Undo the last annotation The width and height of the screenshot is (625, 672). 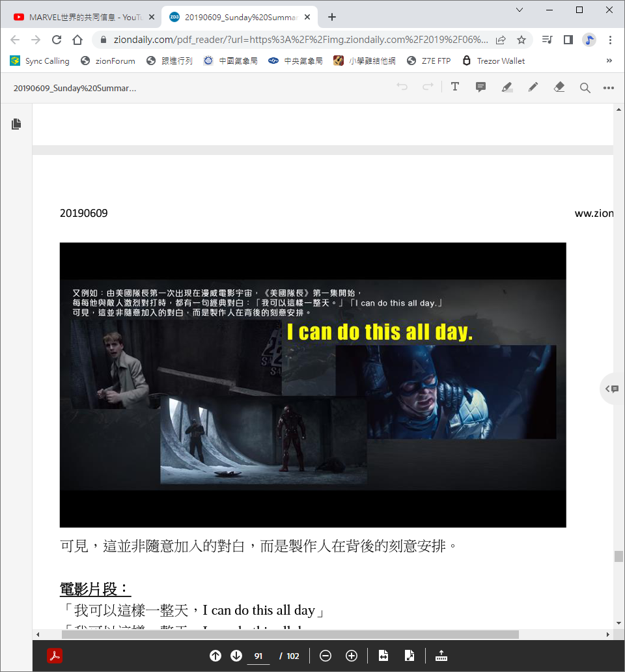(x=402, y=87)
